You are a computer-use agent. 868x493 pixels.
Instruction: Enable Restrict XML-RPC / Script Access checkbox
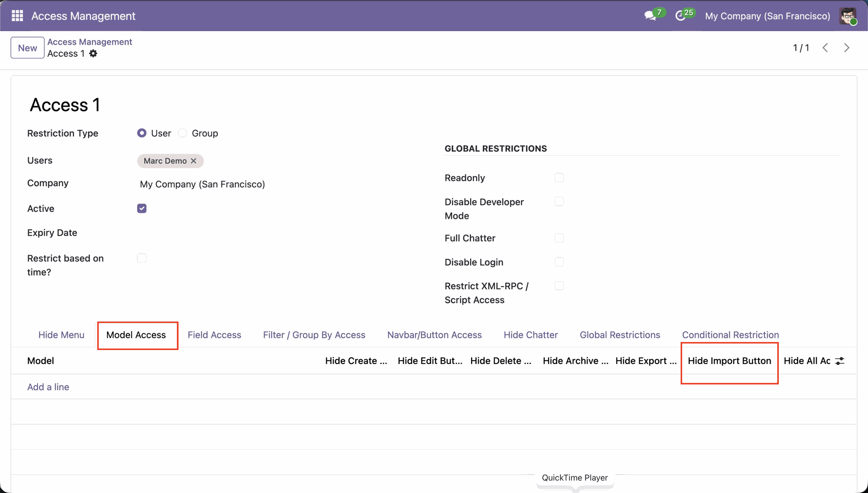(559, 286)
